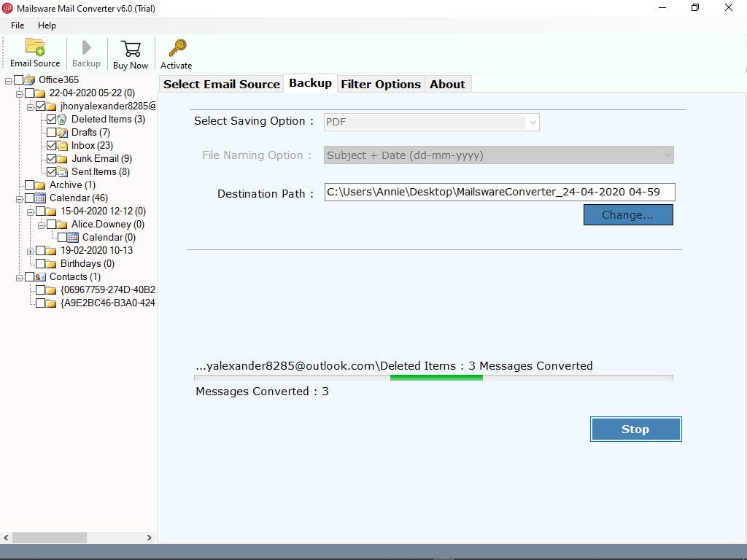
Task: Click folder icon of {A9E2BC46-B3A0-424
Action: 51,303
